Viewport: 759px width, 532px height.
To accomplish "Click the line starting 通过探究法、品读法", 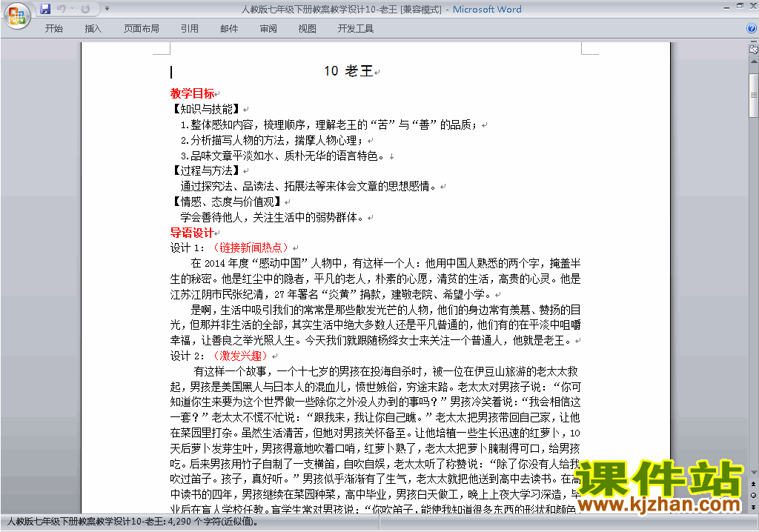I will 308,187.
